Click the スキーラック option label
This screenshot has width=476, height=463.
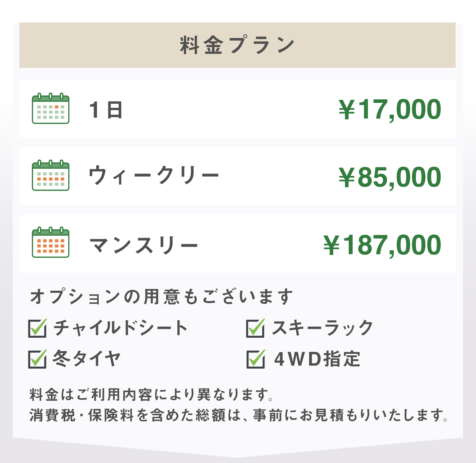[x=323, y=328]
